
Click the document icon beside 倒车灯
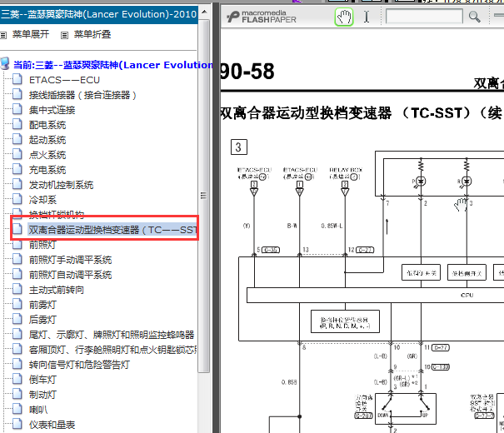point(17,379)
